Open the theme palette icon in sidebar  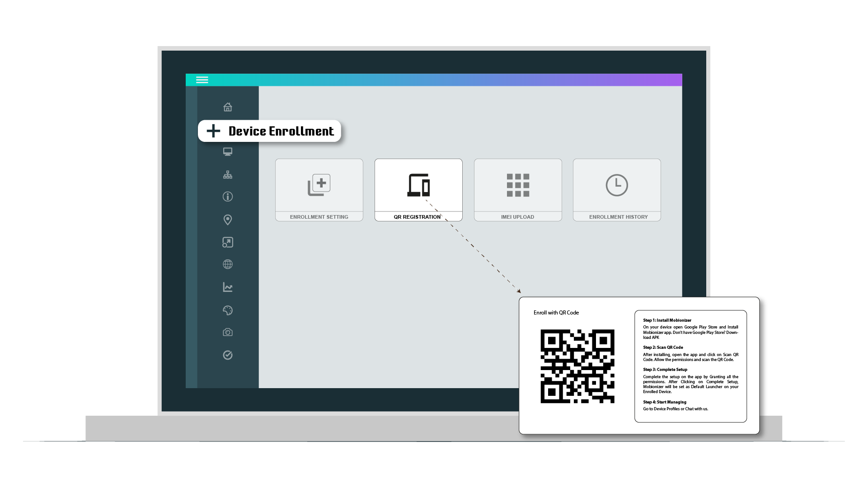228,310
